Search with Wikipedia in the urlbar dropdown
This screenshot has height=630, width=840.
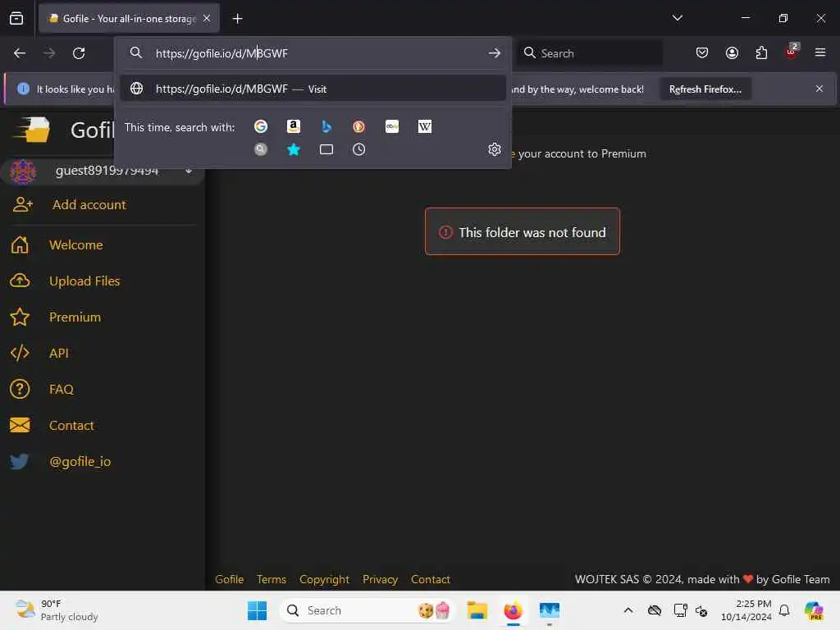click(x=425, y=126)
